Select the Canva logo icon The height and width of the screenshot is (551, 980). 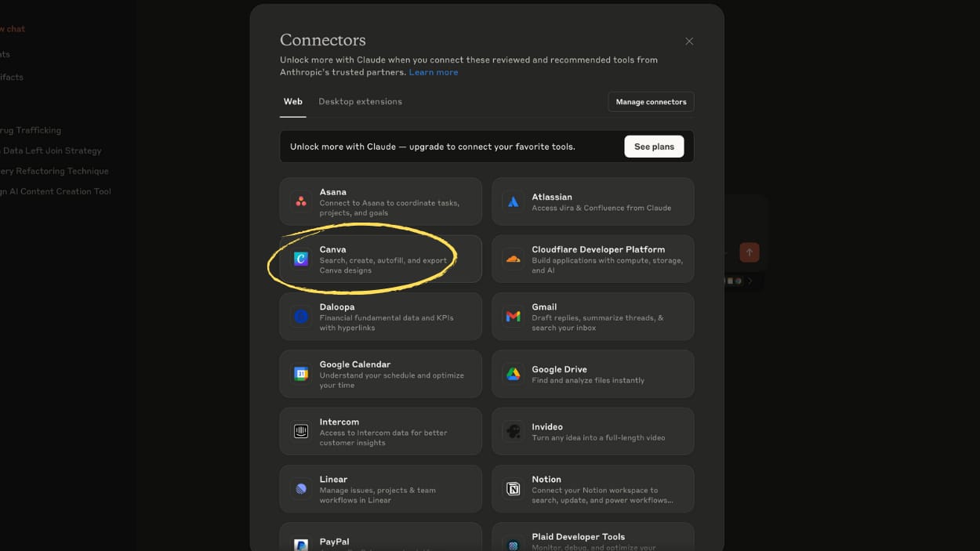pos(301,259)
